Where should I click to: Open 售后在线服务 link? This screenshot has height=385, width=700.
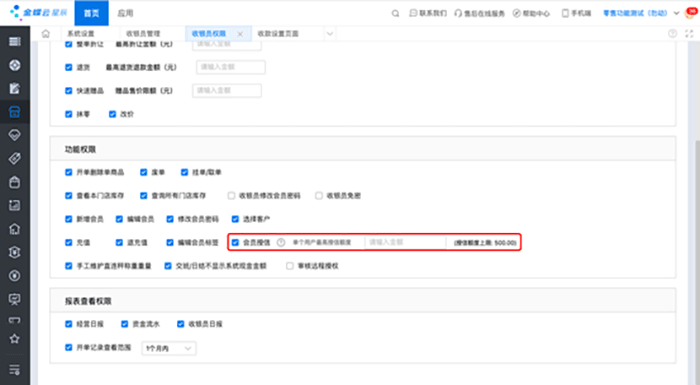pyautogui.click(x=479, y=13)
